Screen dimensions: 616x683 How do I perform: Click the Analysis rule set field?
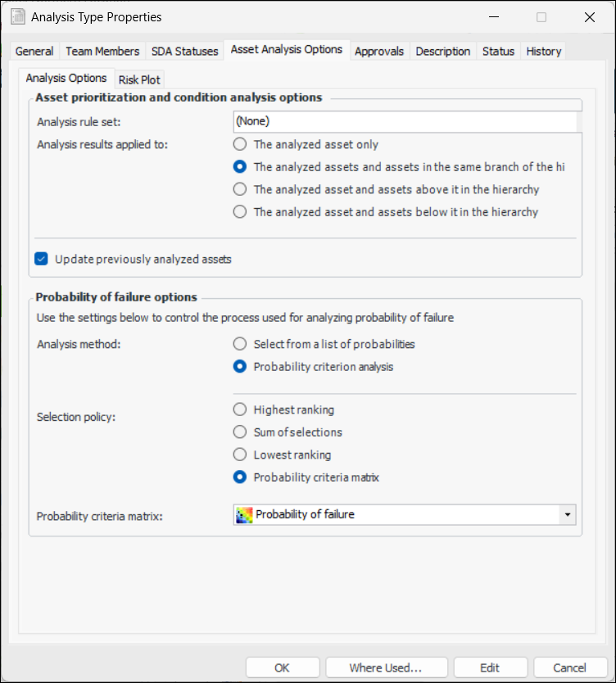405,121
